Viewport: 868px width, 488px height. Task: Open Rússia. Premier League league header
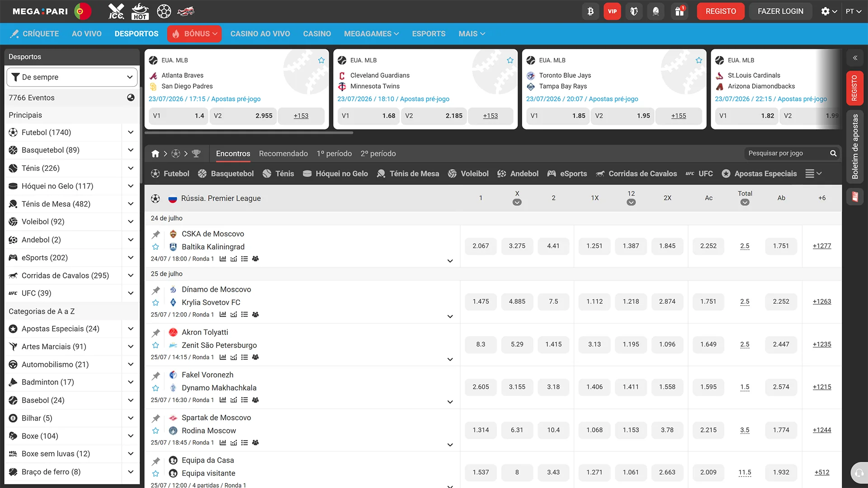pos(221,198)
